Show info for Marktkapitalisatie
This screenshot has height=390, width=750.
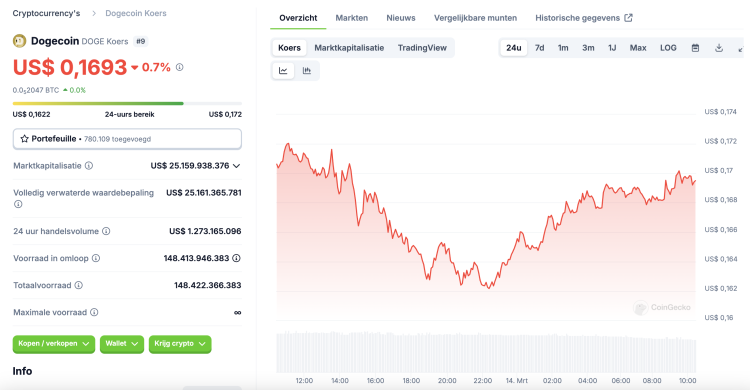point(89,166)
